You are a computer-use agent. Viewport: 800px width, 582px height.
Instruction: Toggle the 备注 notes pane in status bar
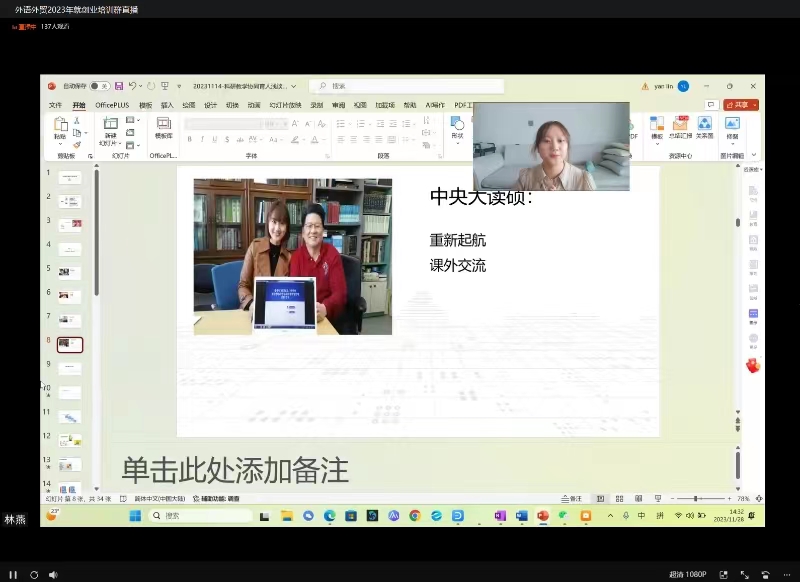click(571, 498)
